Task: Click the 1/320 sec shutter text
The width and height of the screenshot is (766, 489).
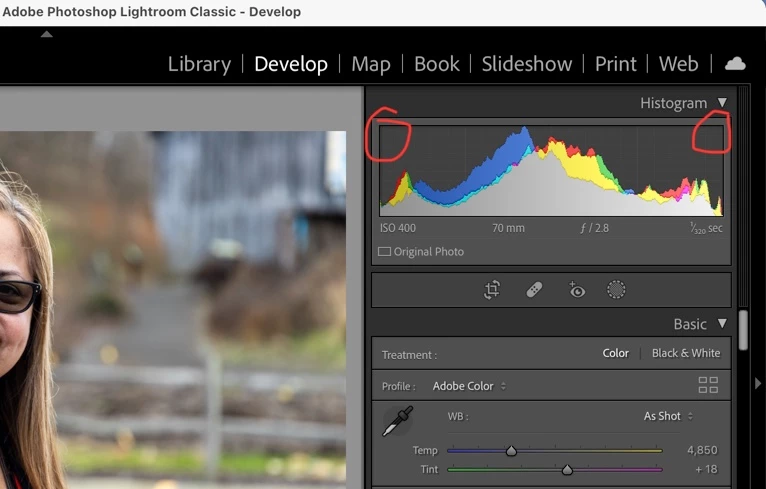Action: pyautogui.click(x=706, y=228)
